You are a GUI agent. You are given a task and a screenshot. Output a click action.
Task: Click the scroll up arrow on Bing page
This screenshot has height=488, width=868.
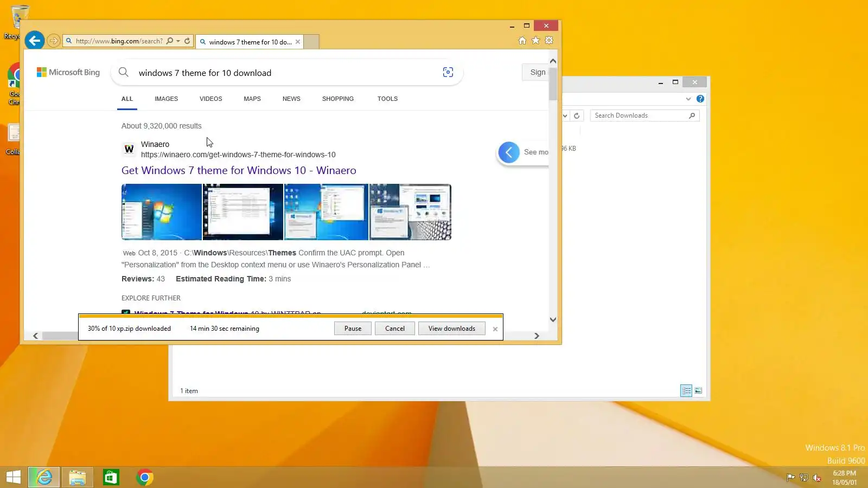click(553, 61)
